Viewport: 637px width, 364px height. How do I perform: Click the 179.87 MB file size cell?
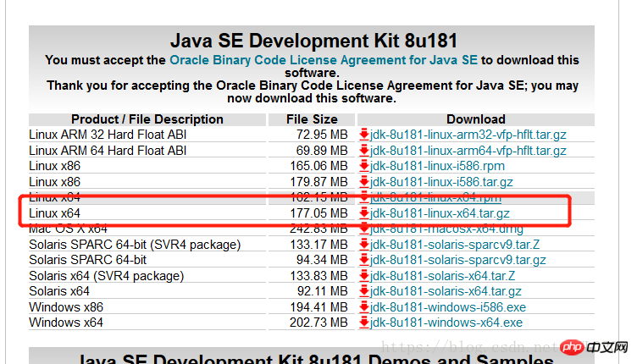pos(318,182)
